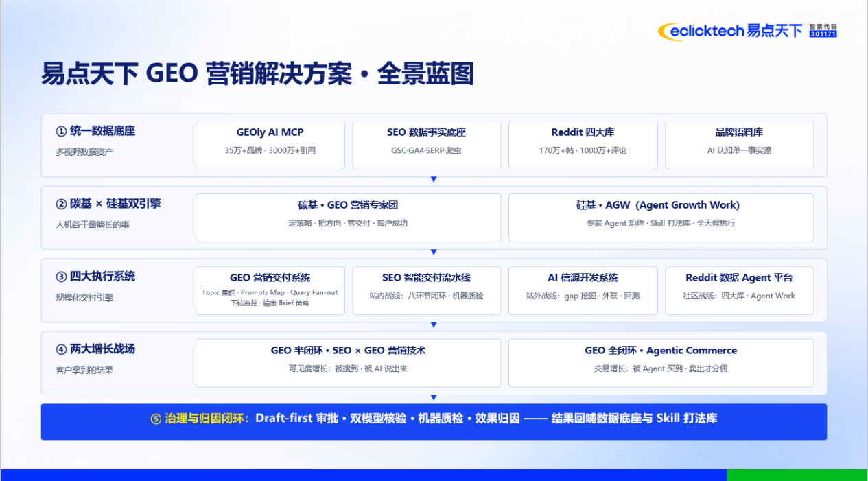Select the GEO 营销交付系统 card
868x481 pixels.
coord(270,290)
